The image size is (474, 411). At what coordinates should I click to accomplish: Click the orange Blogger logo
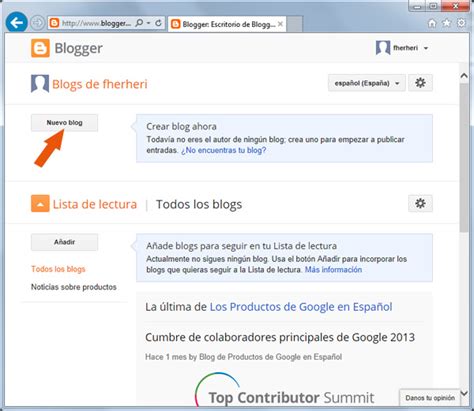[40, 48]
